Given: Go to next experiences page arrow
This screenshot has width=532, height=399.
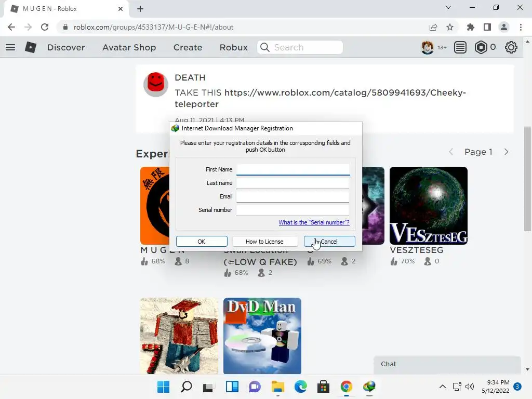Looking at the screenshot, I should [506, 152].
